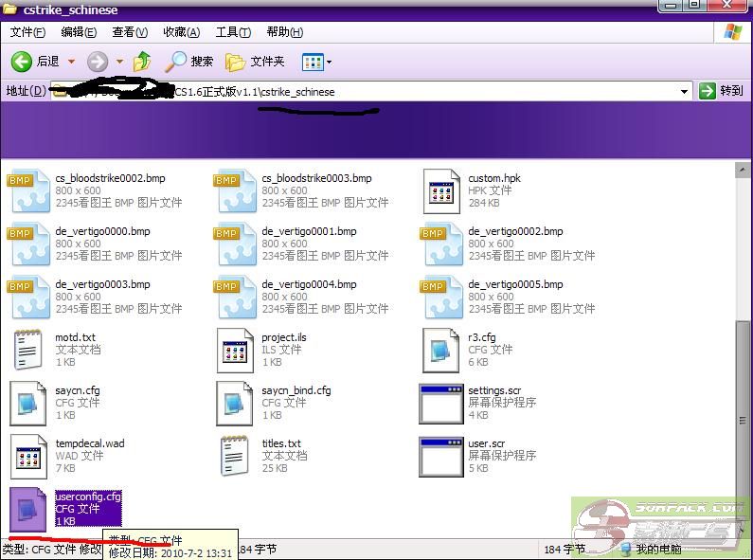Open the Back history dropdown arrow

tap(71, 62)
